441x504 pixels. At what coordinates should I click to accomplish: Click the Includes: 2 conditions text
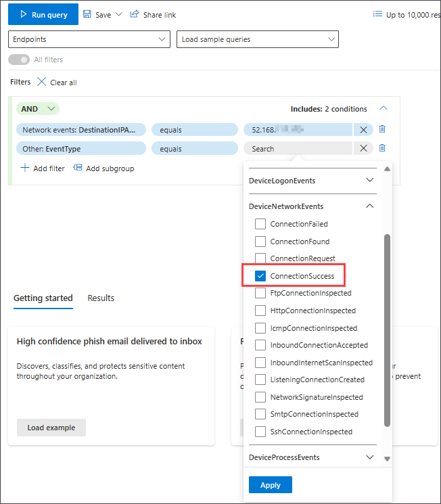329,109
